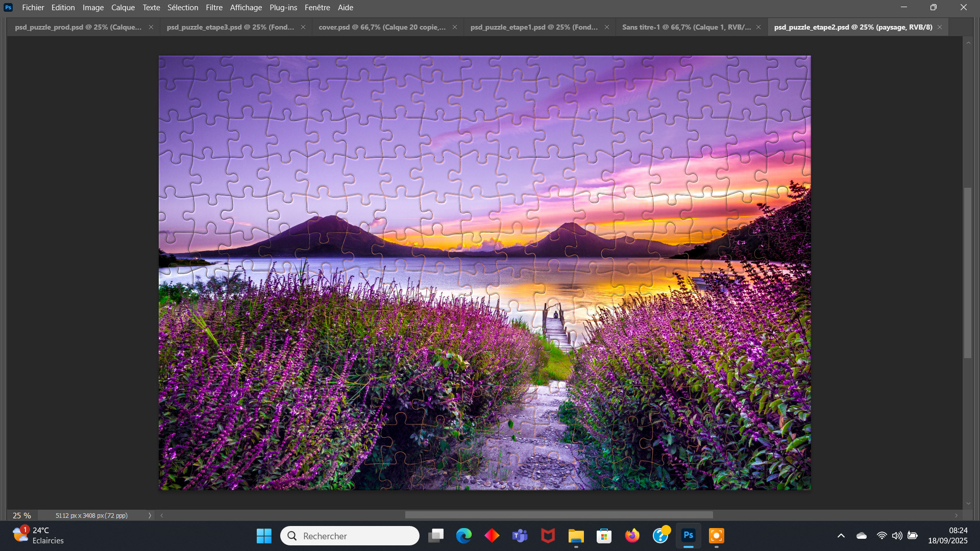Open the Affichage menu
Screen dimensions: 980x551
click(x=246, y=8)
